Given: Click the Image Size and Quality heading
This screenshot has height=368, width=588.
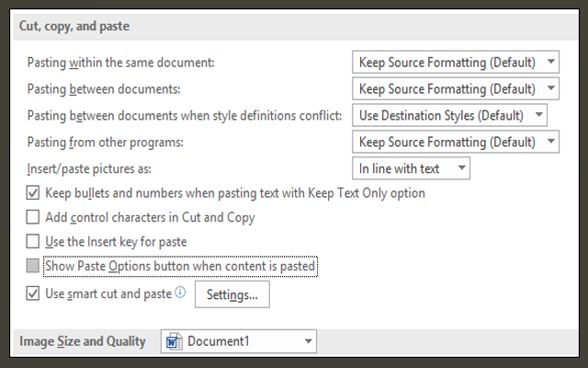Looking at the screenshot, I should [83, 342].
